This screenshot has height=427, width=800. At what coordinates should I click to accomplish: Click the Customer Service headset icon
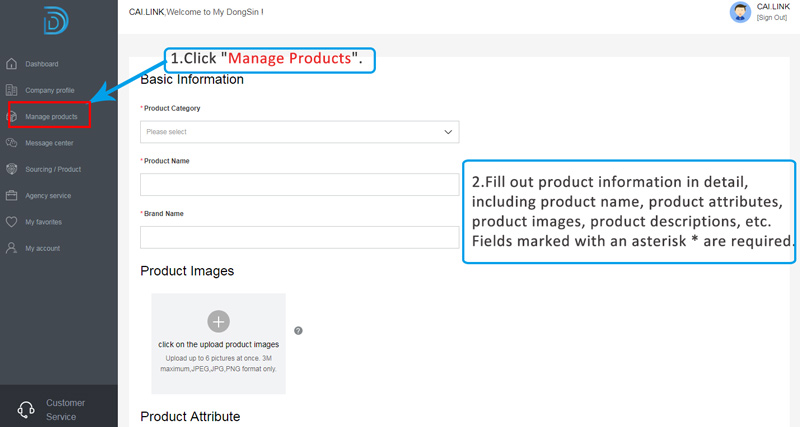[x=27, y=409]
